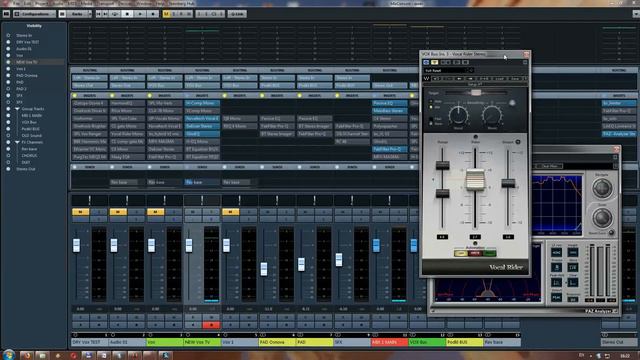The width and height of the screenshot is (640, 360).
Task: Click the Record transport button
Action: pos(153,14)
